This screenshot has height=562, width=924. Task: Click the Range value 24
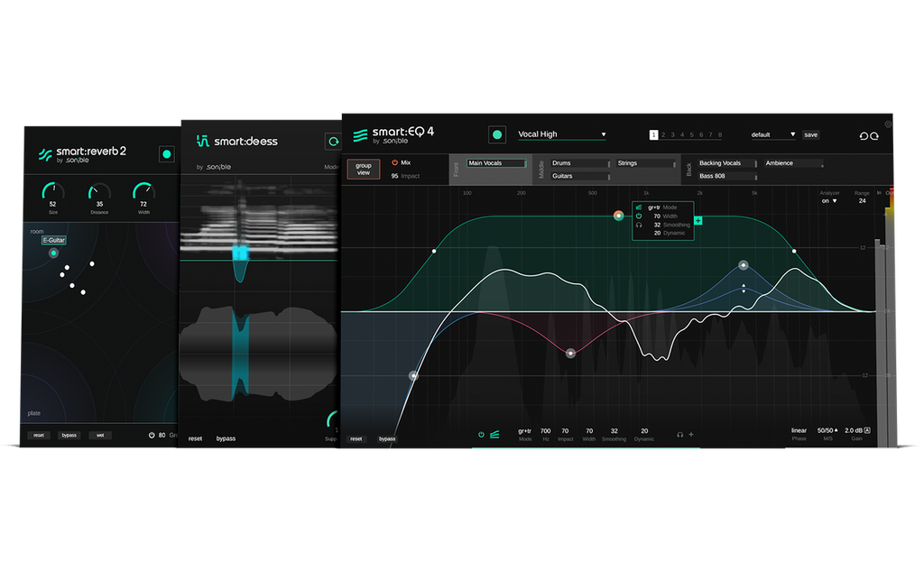click(x=862, y=201)
